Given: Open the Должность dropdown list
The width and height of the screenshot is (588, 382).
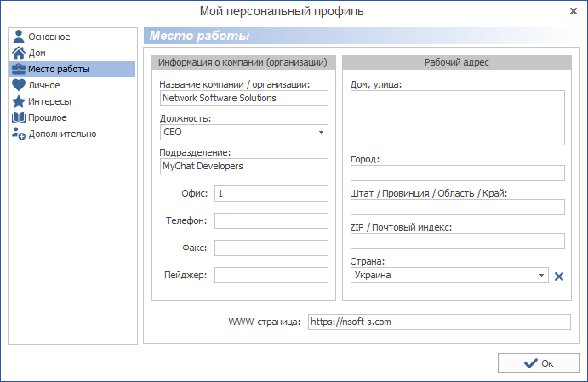Looking at the screenshot, I should click(x=321, y=132).
